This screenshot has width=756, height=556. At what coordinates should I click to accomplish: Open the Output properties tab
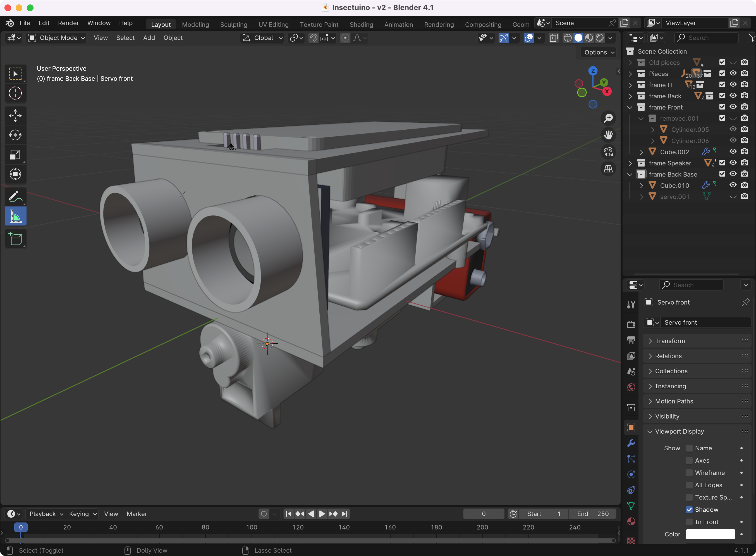631,340
